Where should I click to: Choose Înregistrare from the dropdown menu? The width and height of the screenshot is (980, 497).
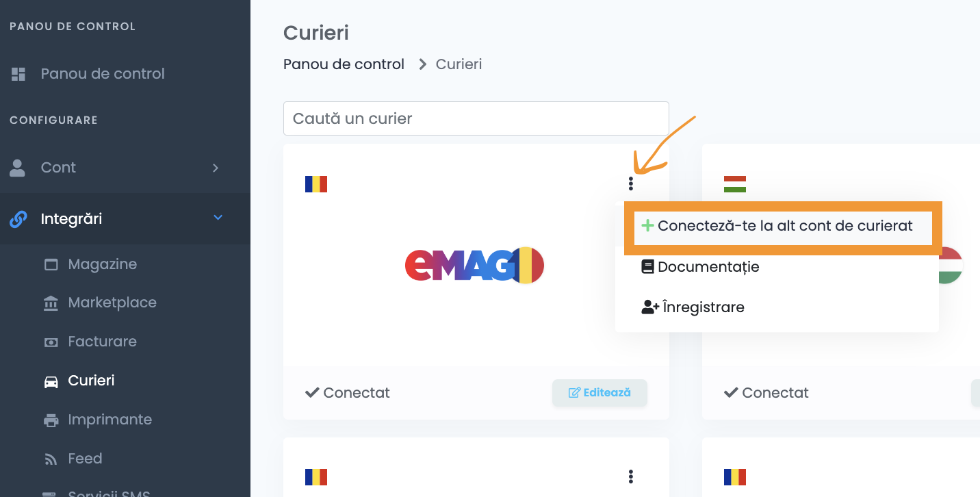693,307
